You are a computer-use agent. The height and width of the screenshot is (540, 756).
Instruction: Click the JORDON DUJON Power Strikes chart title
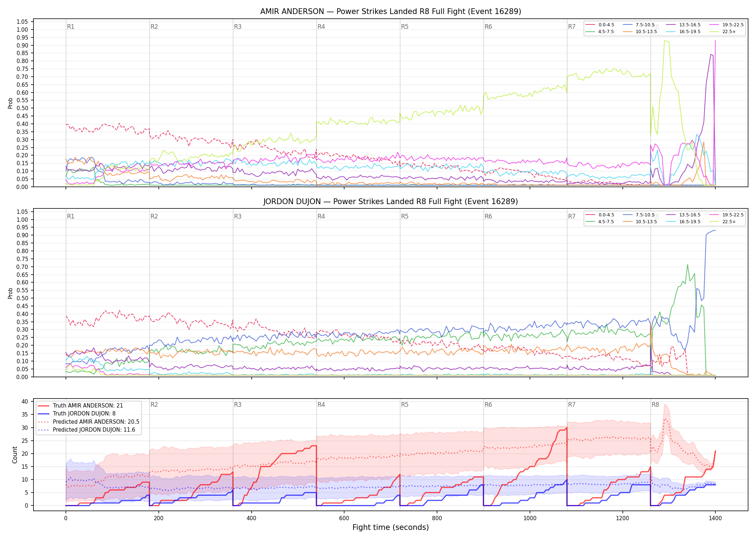coord(391,202)
